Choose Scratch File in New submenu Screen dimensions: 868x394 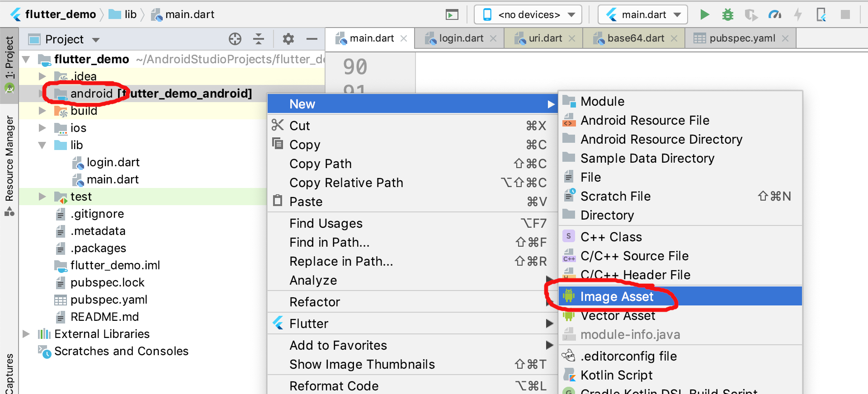(x=680, y=196)
